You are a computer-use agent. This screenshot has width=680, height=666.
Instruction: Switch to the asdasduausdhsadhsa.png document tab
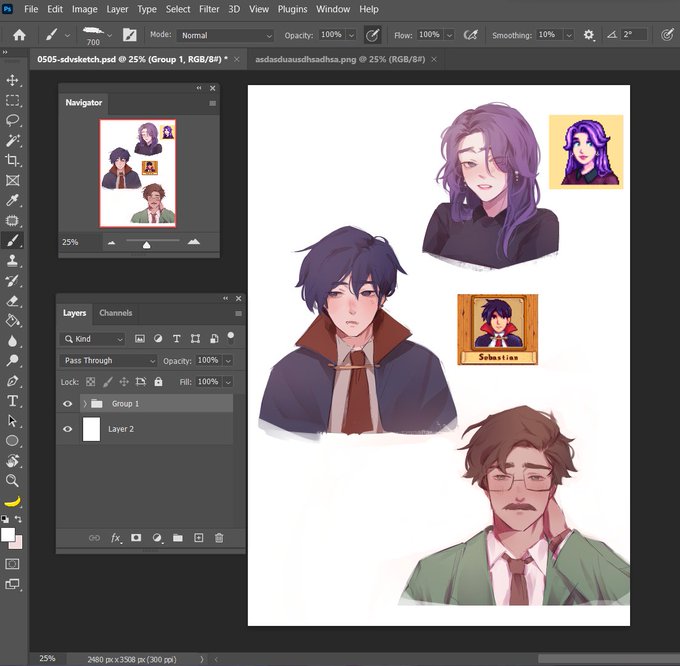tap(340, 59)
